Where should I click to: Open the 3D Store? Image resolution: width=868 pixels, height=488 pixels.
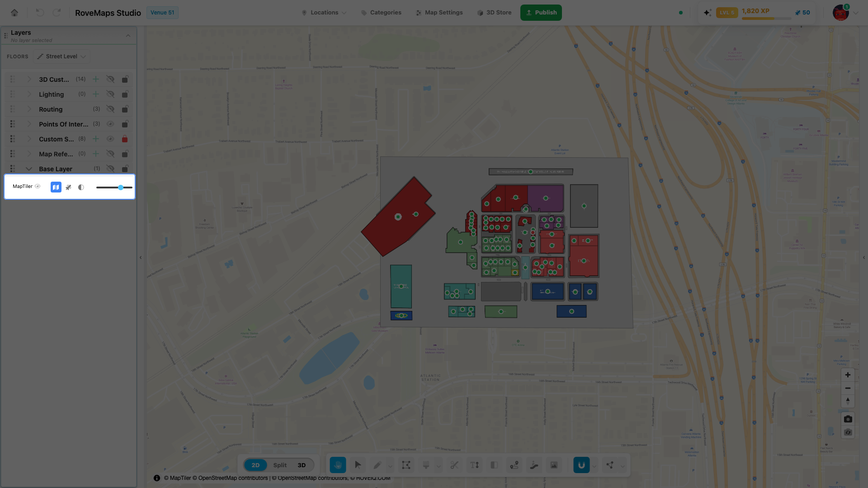[494, 13]
